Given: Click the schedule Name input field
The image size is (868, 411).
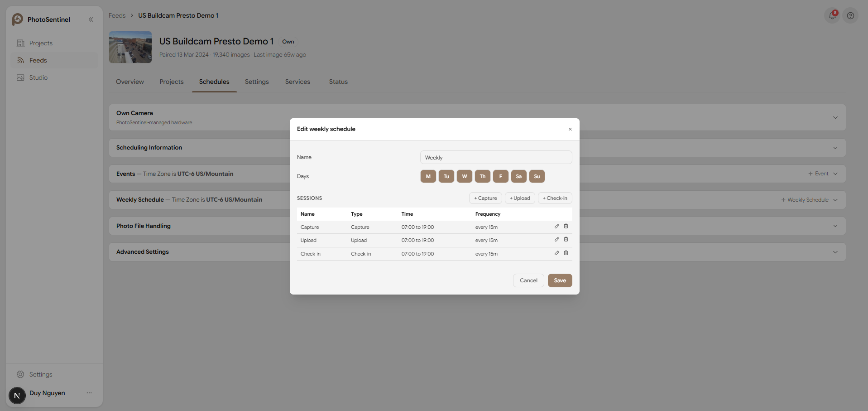Looking at the screenshot, I should 496,157.
